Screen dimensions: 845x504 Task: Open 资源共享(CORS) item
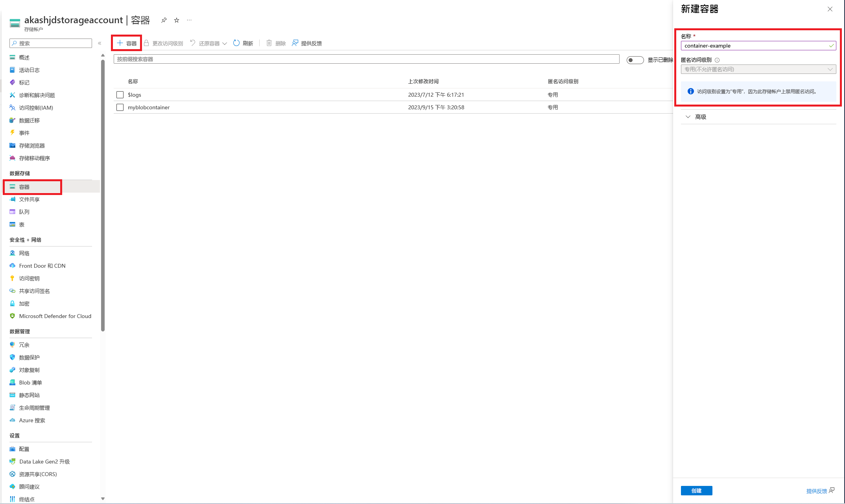[x=38, y=474]
